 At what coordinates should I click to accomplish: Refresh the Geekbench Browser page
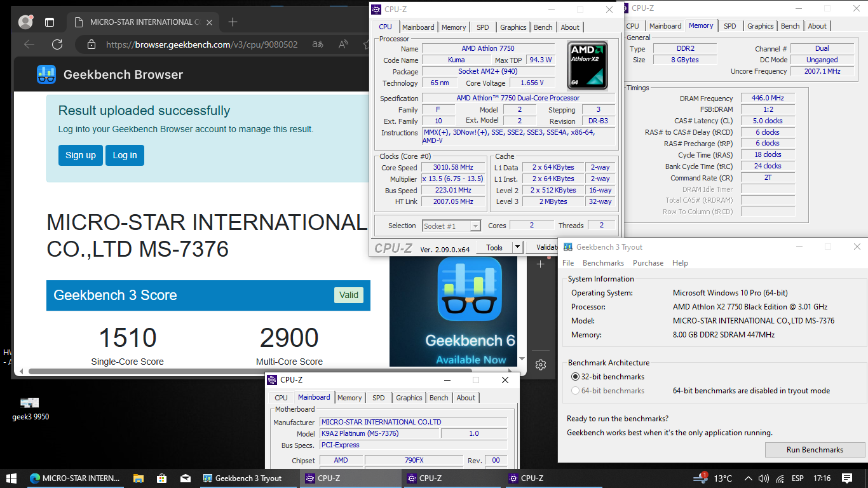[x=57, y=44]
